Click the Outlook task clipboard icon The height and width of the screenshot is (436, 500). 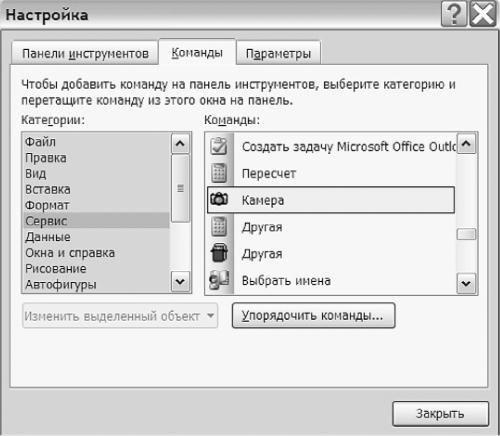click(x=219, y=146)
